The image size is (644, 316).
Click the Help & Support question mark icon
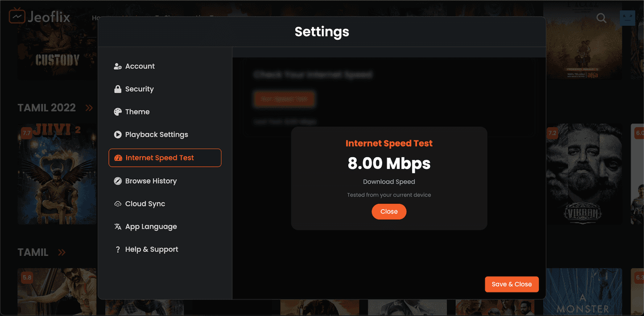pos(117,249)
